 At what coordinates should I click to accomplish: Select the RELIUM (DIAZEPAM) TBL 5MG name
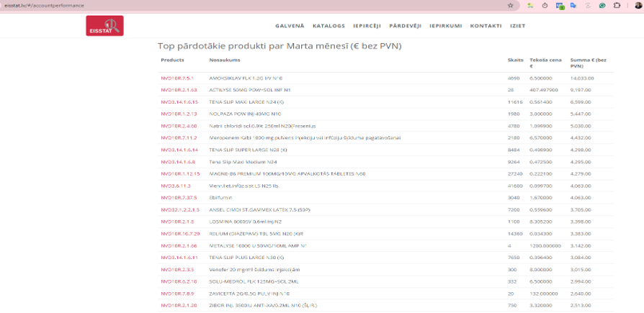pos(256,234)
